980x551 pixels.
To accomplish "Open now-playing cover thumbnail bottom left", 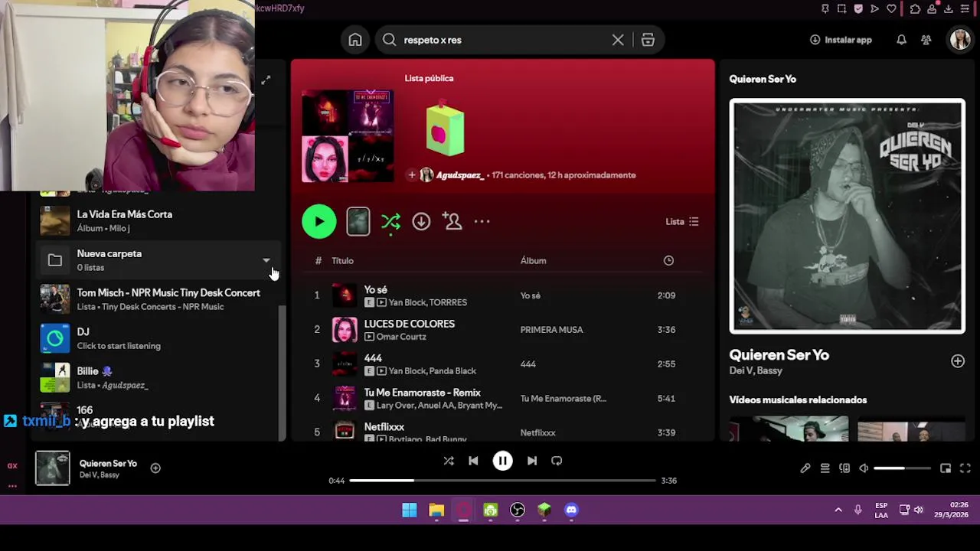I will (x=53, y=468).
